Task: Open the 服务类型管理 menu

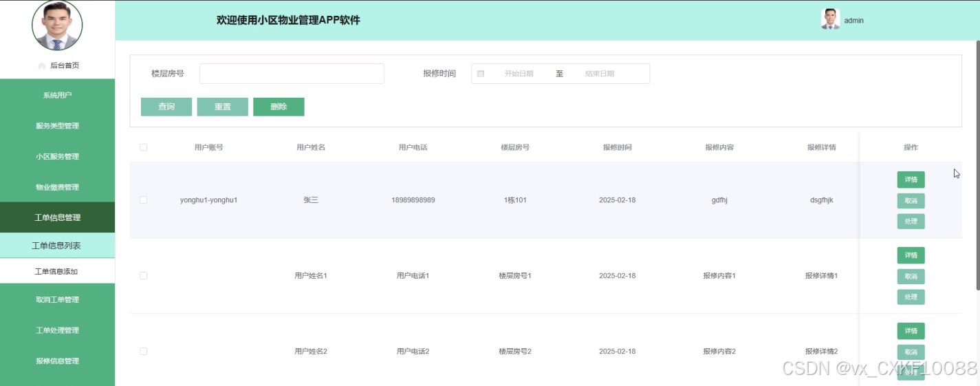Action: [x=57, y=125]
